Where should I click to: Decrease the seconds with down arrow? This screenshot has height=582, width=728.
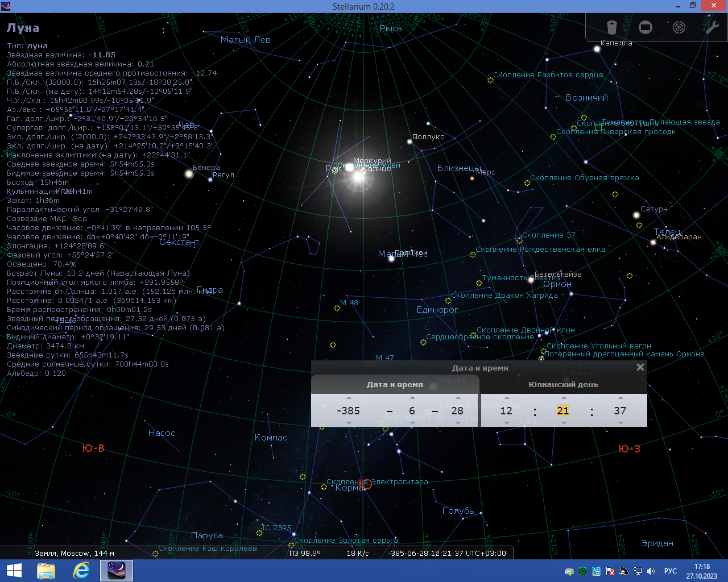(x=621, y=423)
